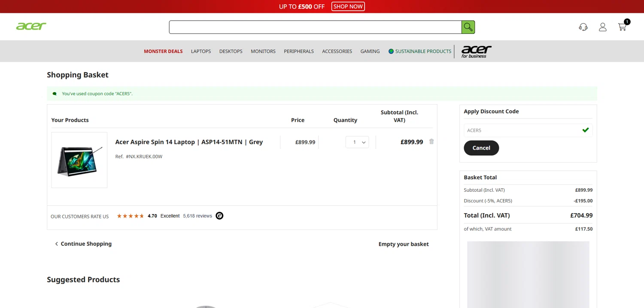Click the unit price £899.99 in Price column
This screenshot has height=308, width=644.
coord(305,142)
